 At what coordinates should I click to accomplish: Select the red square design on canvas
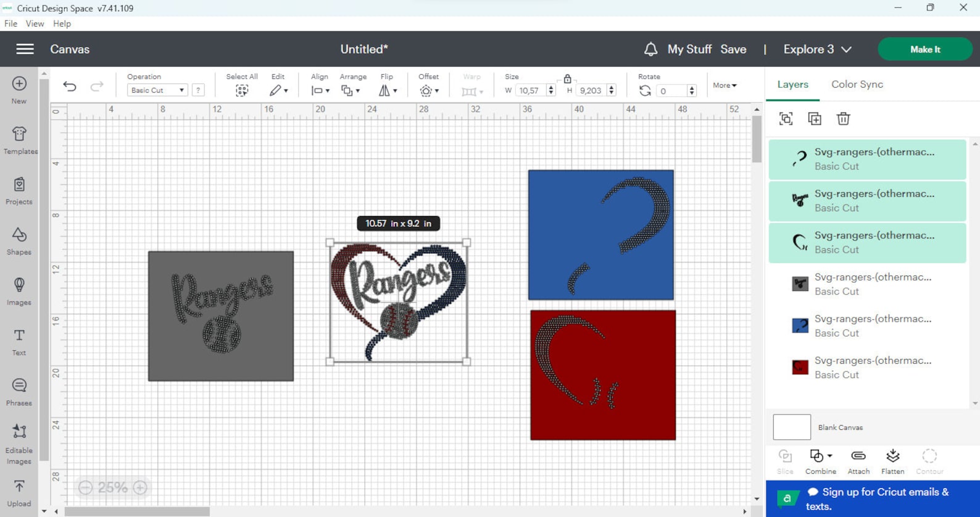[x=603, y=375]
